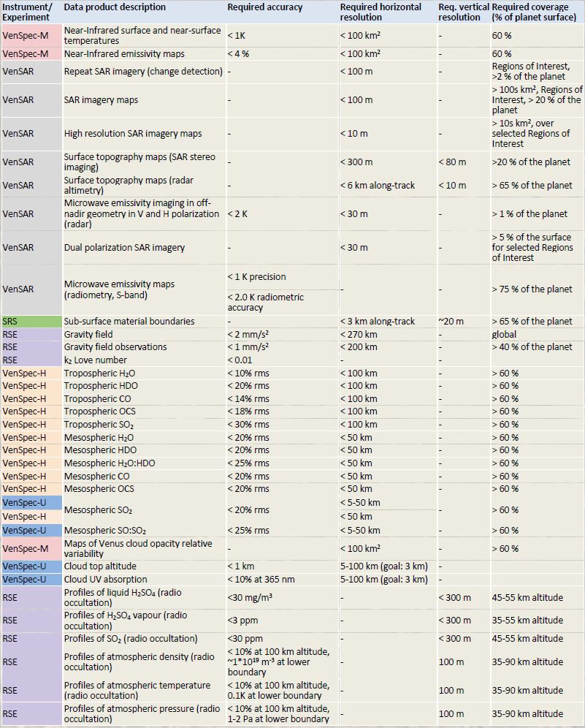Click the "Tropospheric OCS" cell
Viewport: 585px width, 728px height.
click(100, 412)
